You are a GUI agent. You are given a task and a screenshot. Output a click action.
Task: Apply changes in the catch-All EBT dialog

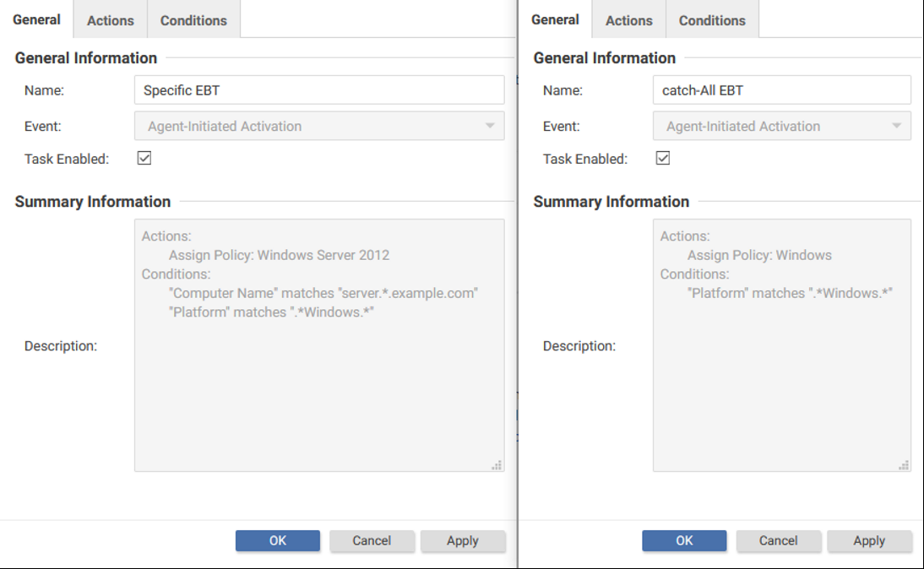[869, 540]
